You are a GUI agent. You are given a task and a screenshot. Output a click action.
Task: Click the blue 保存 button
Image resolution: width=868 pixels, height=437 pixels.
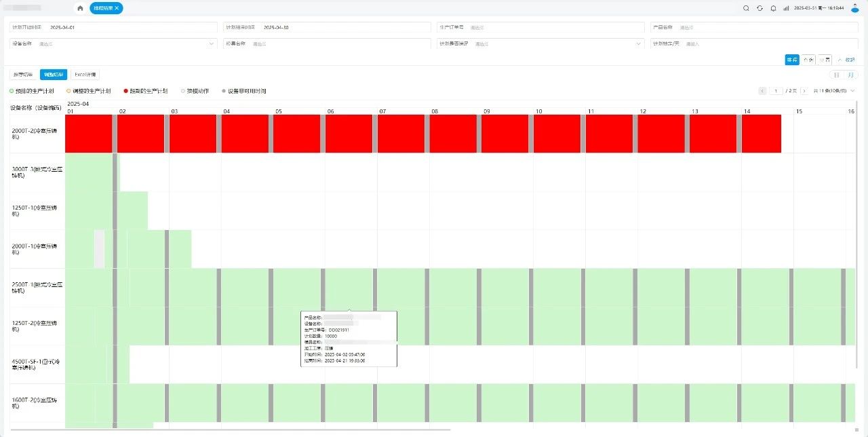(791, 60)
